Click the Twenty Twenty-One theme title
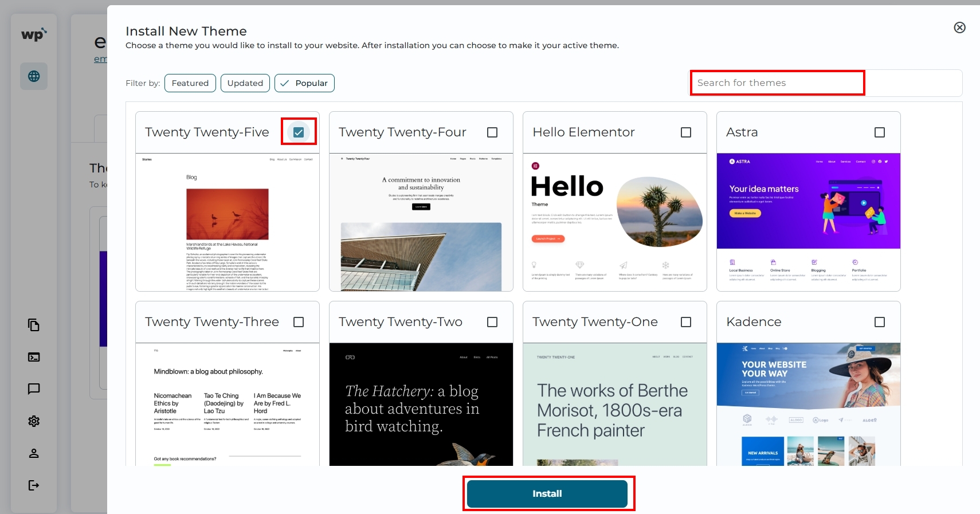The image size is (980, 514). (x=595, y=322)
